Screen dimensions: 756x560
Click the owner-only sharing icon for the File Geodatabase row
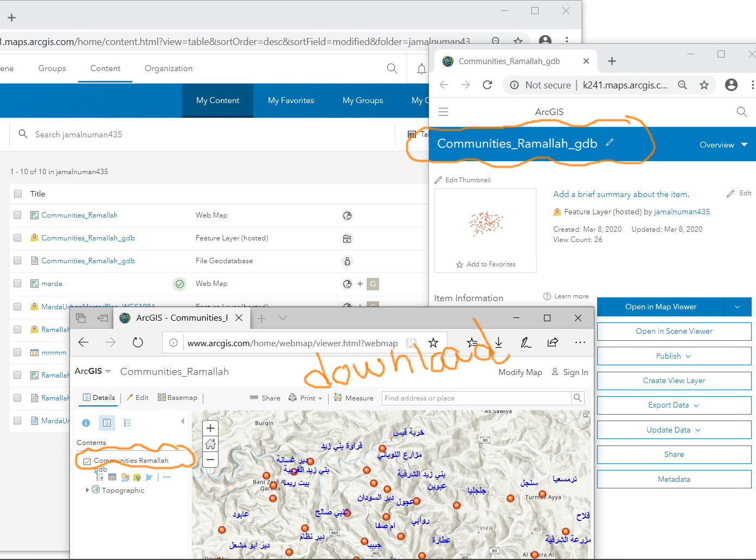coord(348,261)
